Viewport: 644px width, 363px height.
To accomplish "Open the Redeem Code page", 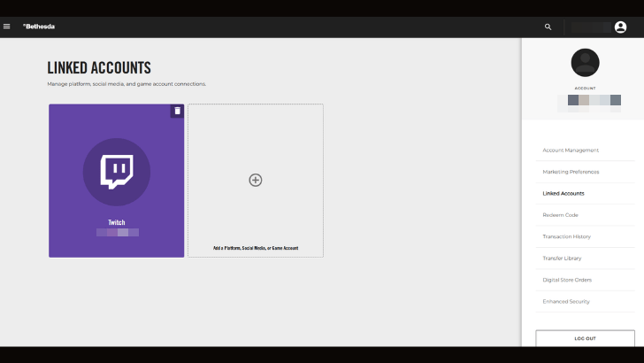I will 561,215.
